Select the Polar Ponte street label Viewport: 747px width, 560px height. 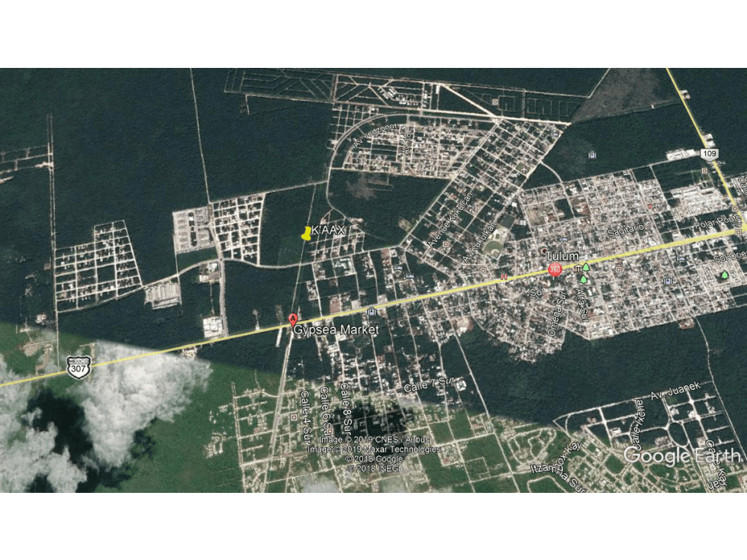point(717,221)
